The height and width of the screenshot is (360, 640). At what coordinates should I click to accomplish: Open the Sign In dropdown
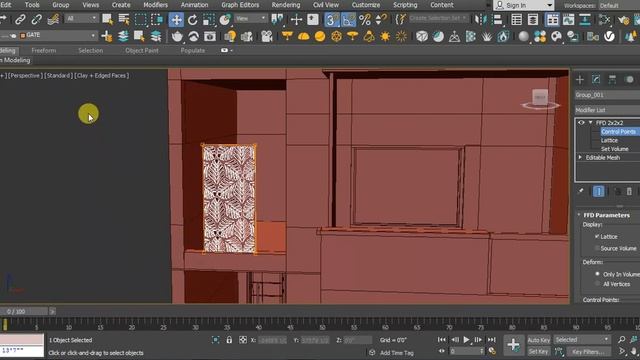(x=524, y=5)
